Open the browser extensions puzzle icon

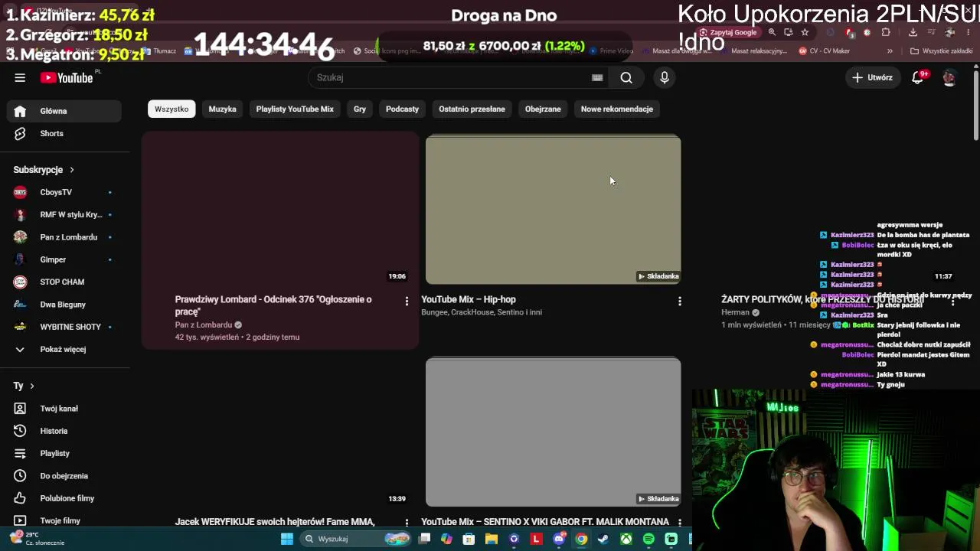click(x=886, y=32)
